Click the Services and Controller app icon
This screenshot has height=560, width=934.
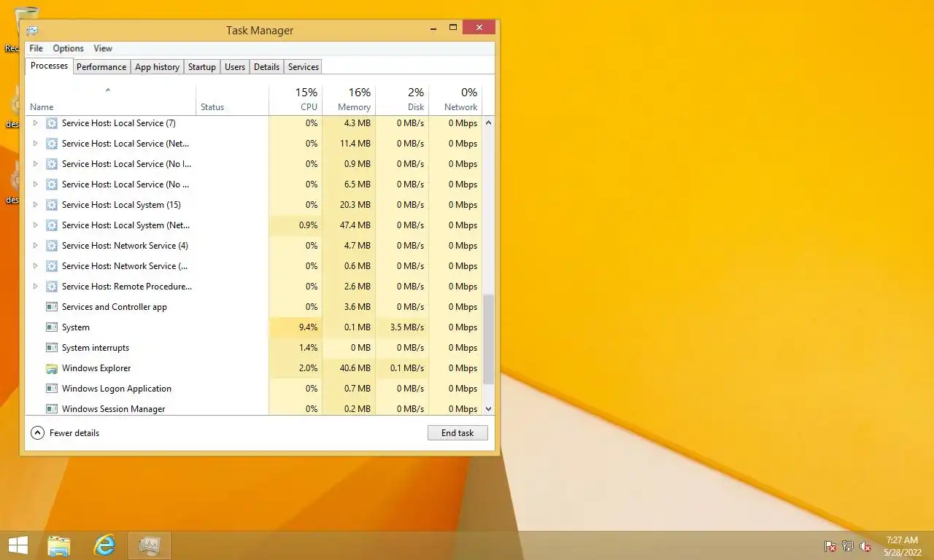(52, 307)
